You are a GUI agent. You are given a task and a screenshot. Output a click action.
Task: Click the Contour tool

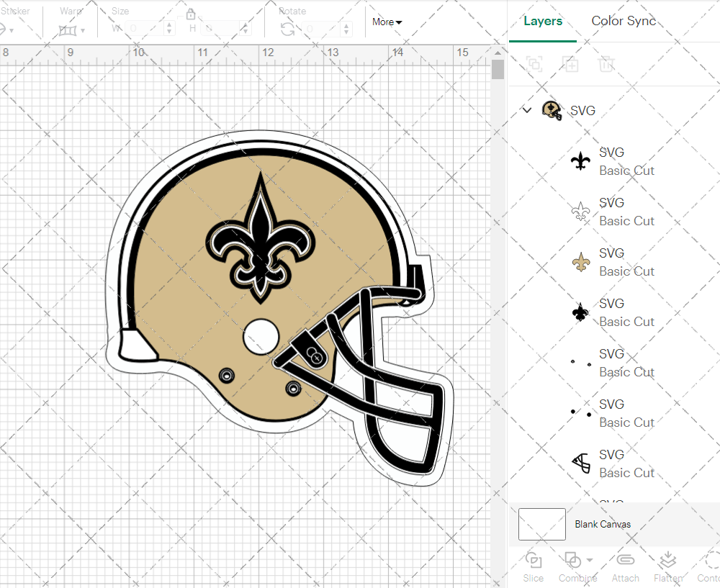(709, 567)
